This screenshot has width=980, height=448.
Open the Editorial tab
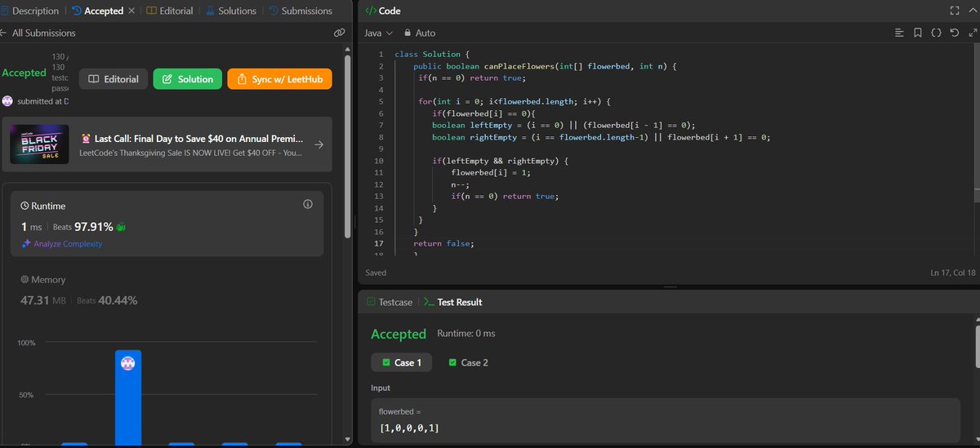(x=170, y=11)
